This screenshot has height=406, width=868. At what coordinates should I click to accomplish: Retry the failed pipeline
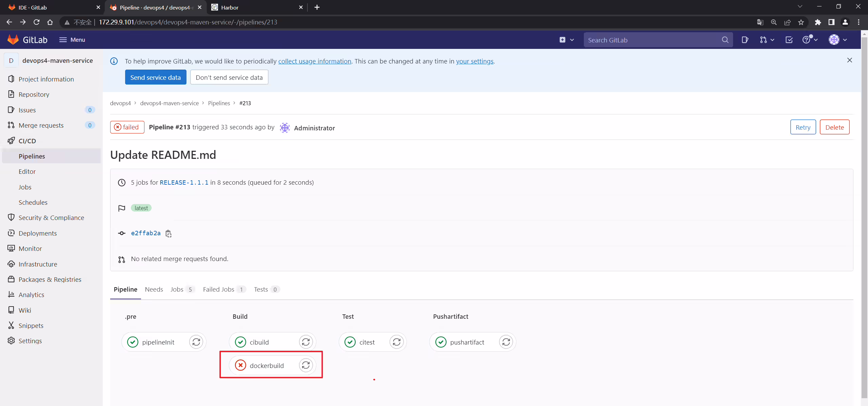point(803,127)
